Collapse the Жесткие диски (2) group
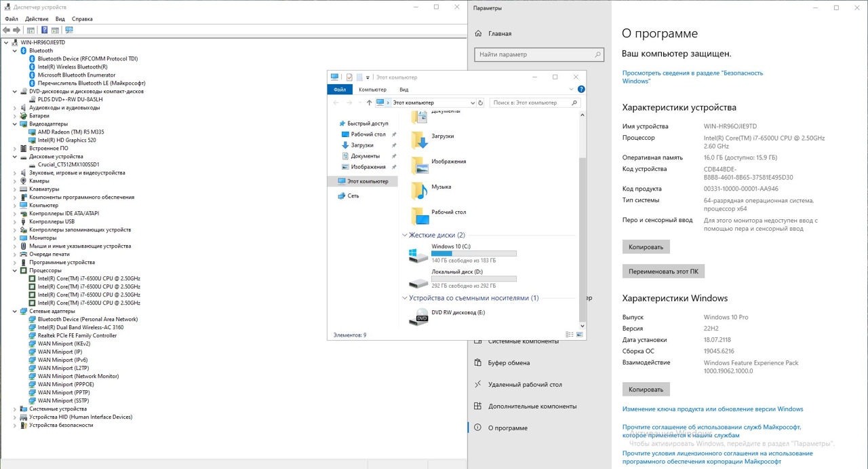868x469 pixels. 404,235
